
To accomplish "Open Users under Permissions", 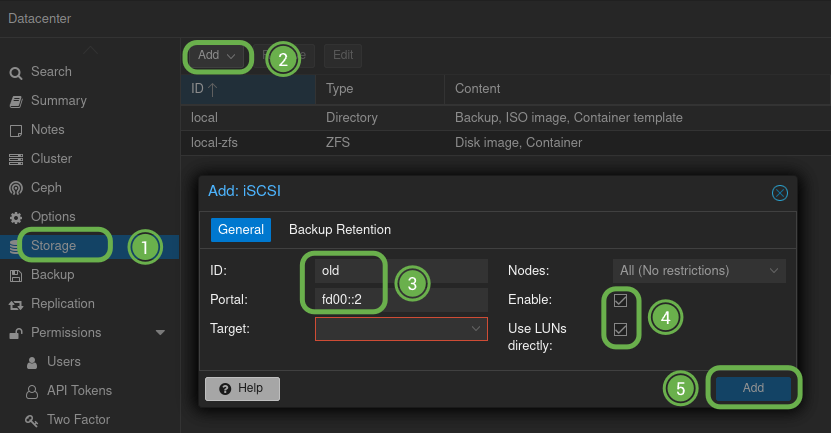I will point(90,362).
